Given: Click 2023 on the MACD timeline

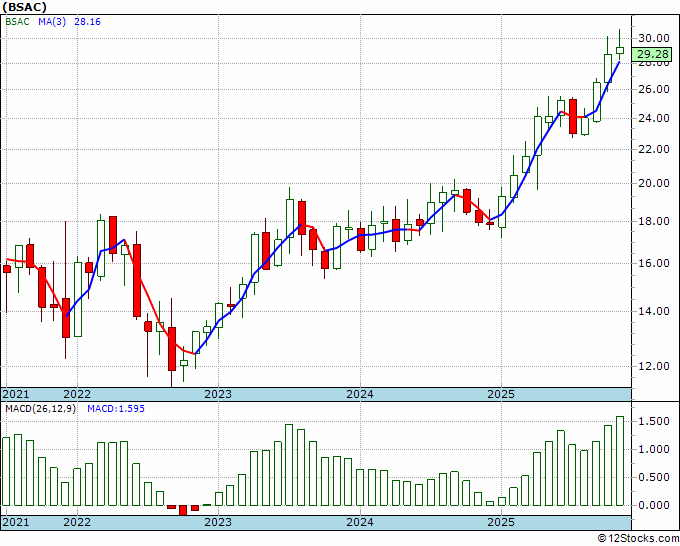Looking at the screenshot, I should pyautogui.click(x=218, y=522).
